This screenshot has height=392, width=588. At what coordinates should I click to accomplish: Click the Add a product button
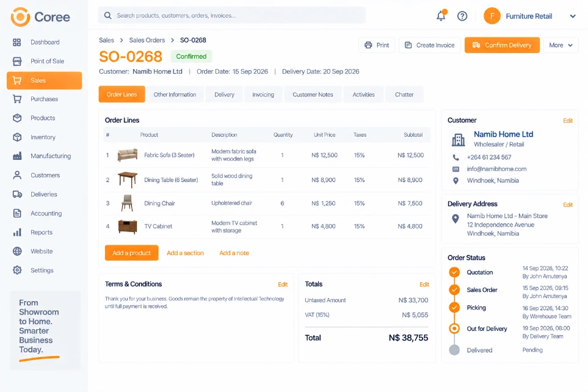click(x=132, y=253)
